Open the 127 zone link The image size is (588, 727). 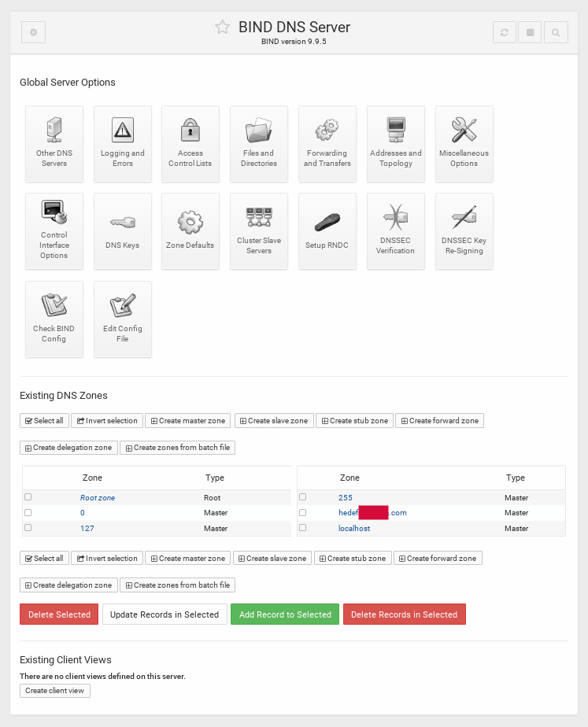pos(87,529)
